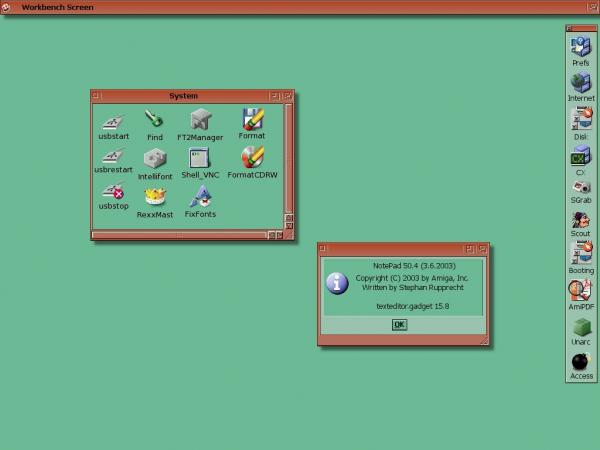This screenshot has width=600, height=450.
Task: Click the 'NotePad 50.4 (3.6.2003)' text
Action: 414,266
